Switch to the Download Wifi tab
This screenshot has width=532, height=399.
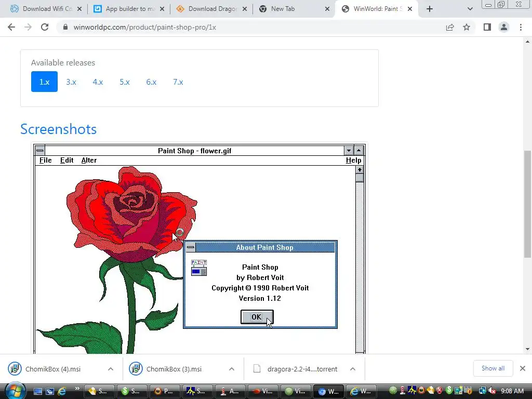[46, 9]
